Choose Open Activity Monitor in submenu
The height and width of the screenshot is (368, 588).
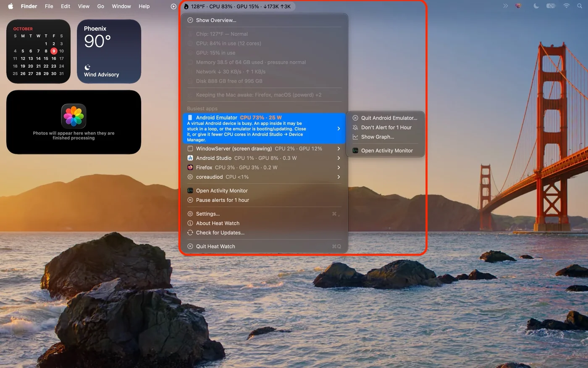(385, 151)
